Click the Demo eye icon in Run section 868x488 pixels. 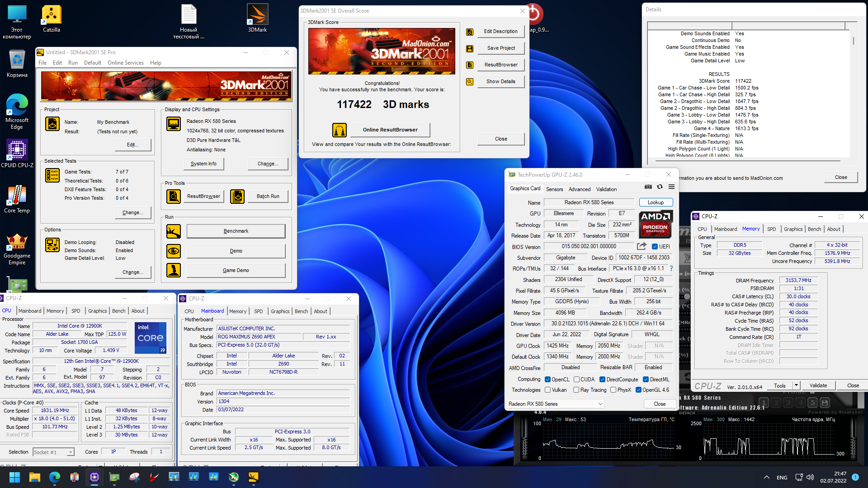pyautogui.click(x=174, y=251)
